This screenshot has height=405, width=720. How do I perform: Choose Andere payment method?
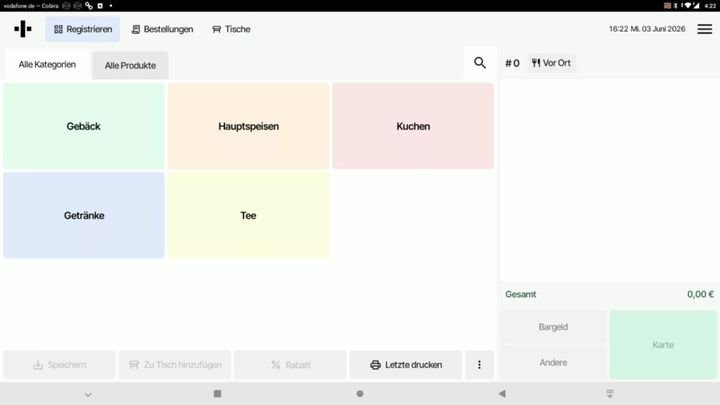pos(553,362)
